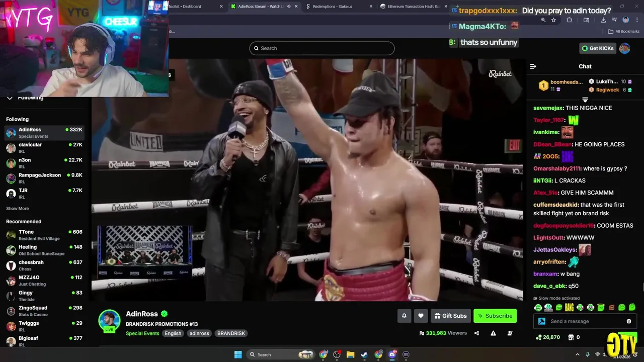Image resolution: width=644 pixels, height=362 pixels.
Task: Open the chat identity hammer icon
Action: 542,321
